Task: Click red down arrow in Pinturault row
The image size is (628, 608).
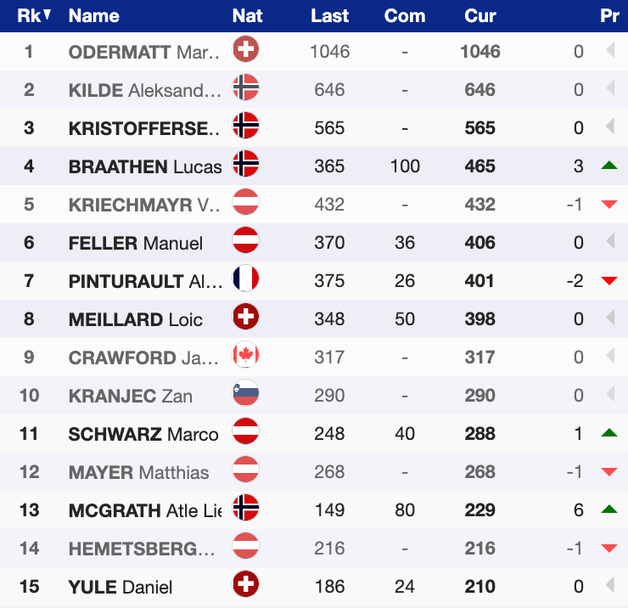Action: click(608, 281)
